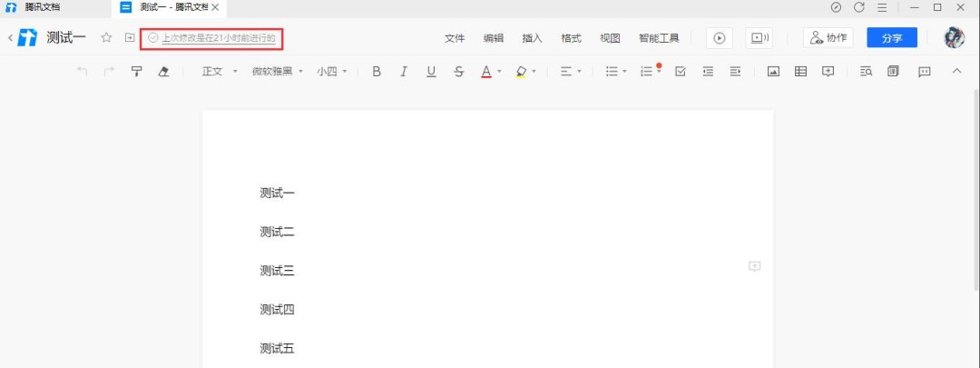Image resolution: width=980 pixels, height=368 pixels.
Task: Undo the last action
Action: click(82, 72)
